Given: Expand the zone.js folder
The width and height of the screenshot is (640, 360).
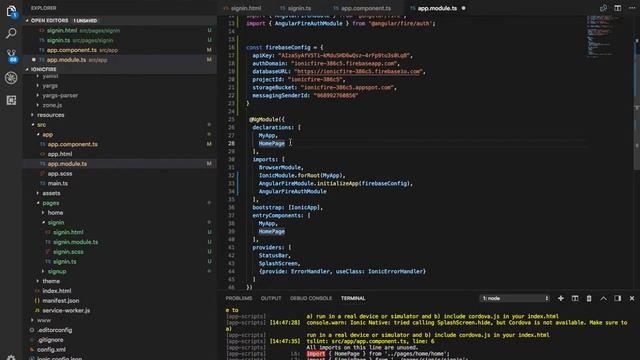Looking at the screenshot, I should pyautogui.click(x=52, y=105).
